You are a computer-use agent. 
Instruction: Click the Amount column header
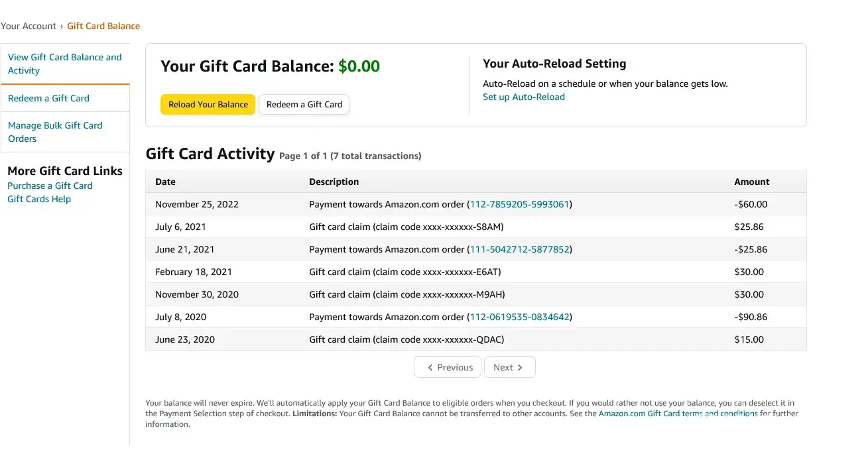point(751,182)
